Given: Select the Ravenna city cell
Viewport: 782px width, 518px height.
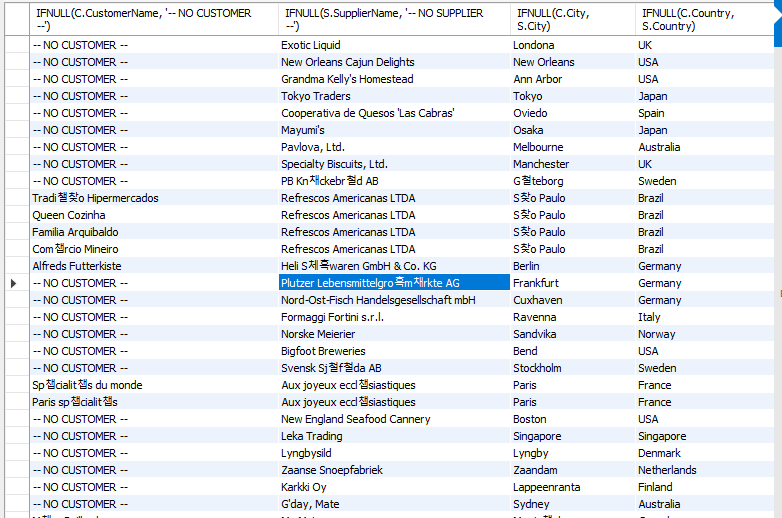Looking at the screenshot, I should point(573,317).
